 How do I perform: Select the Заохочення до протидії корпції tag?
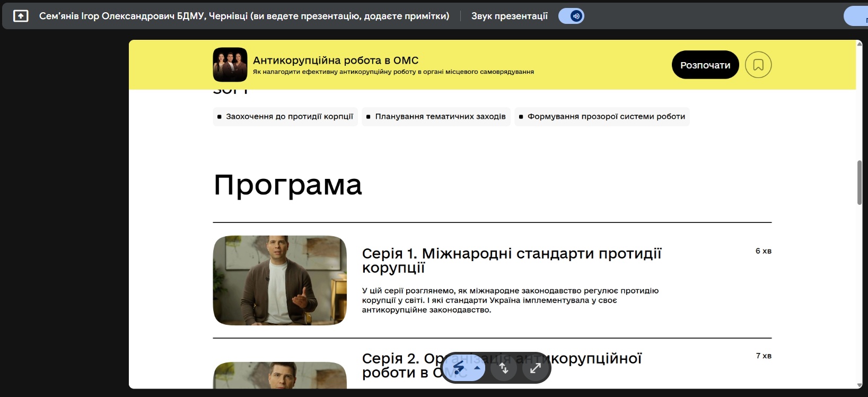click(x=285, y=117)
